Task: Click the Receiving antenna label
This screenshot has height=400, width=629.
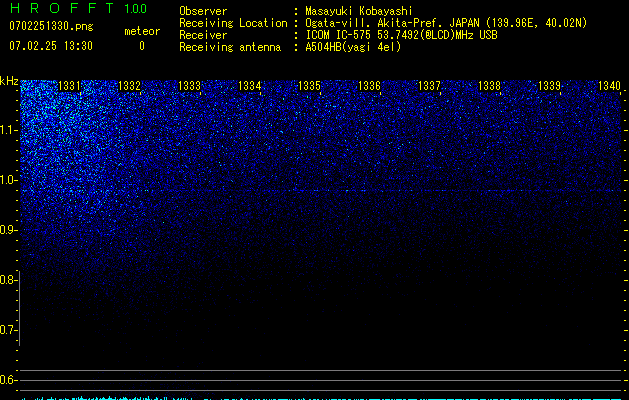Action: (230, 47)
